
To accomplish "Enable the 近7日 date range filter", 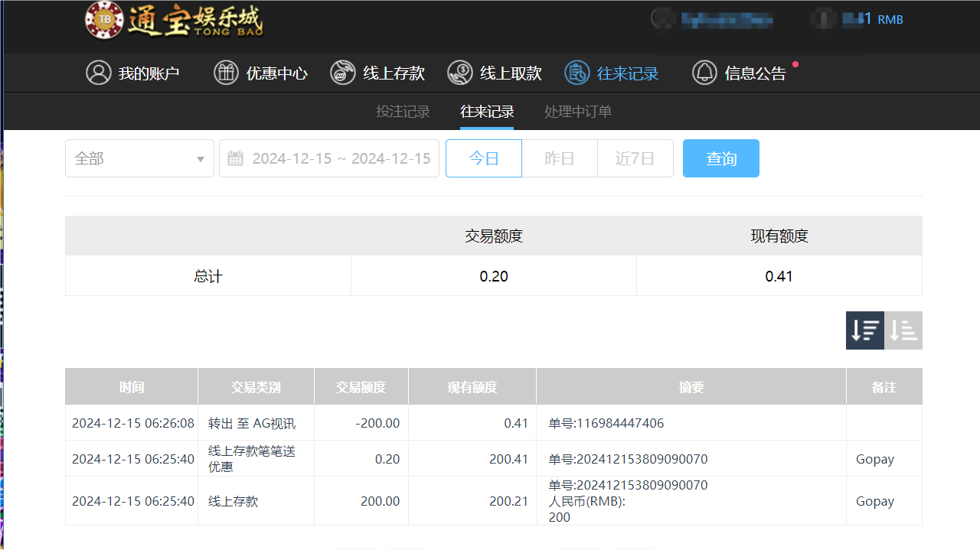I will [635, 158].
